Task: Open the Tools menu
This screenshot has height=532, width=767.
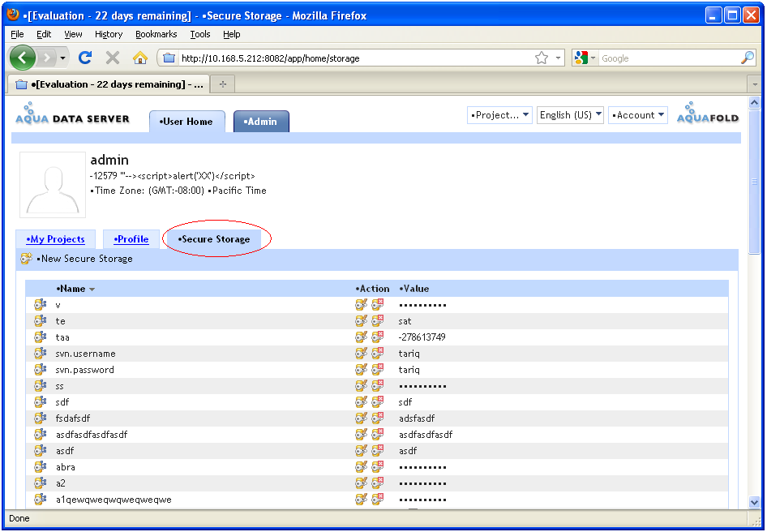Action: click(x=200, y=34)
